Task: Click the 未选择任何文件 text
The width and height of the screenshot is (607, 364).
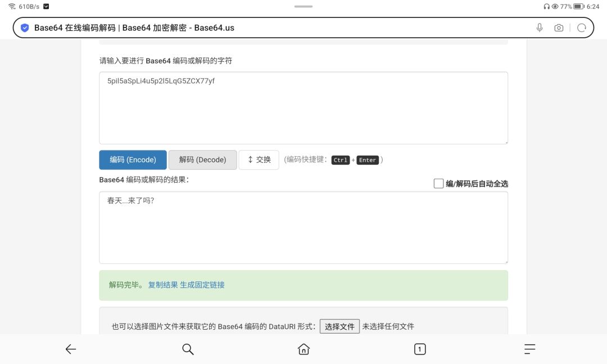Action: 388,326
